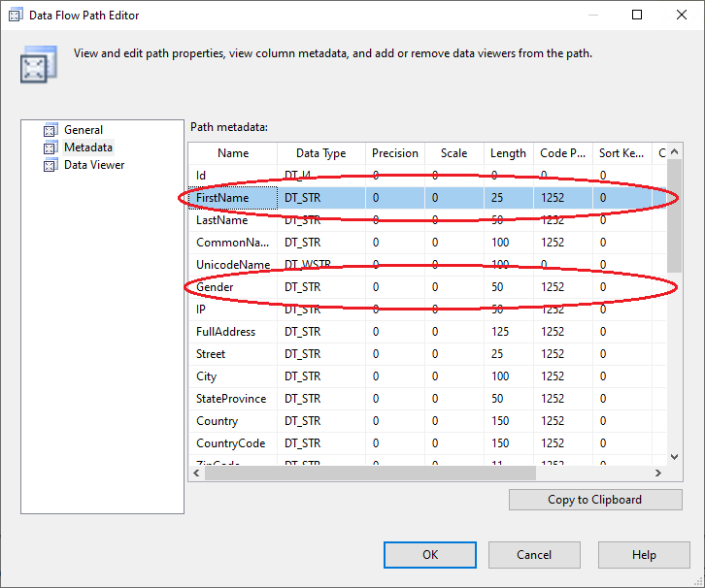Screen dimensions: 705x588
Task: Confirm with the OK button
Action: pos(430,555)
